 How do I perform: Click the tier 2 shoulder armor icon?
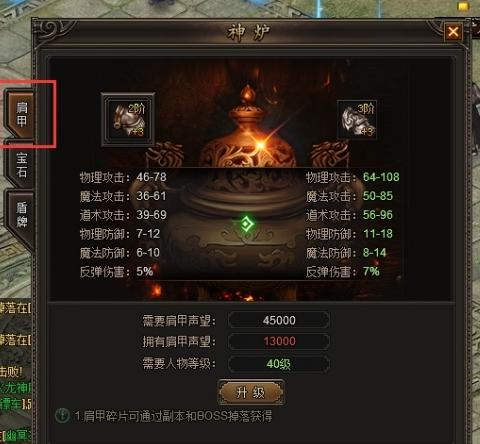click(128, 119)
